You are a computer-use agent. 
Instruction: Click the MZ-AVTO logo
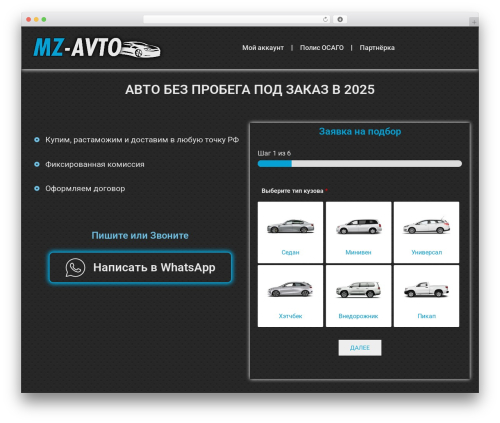click(97, 48)
